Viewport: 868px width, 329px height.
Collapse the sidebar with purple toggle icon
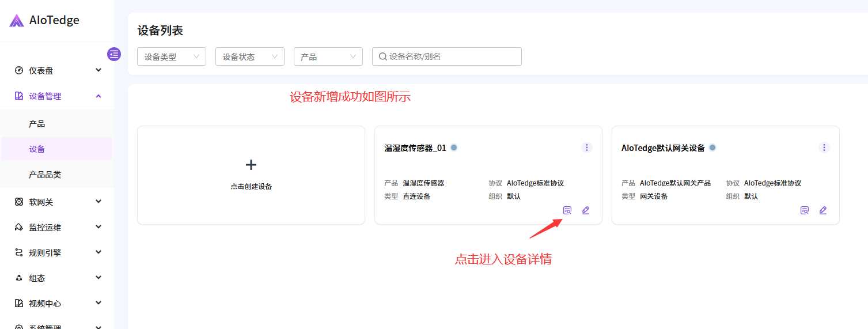114,54
